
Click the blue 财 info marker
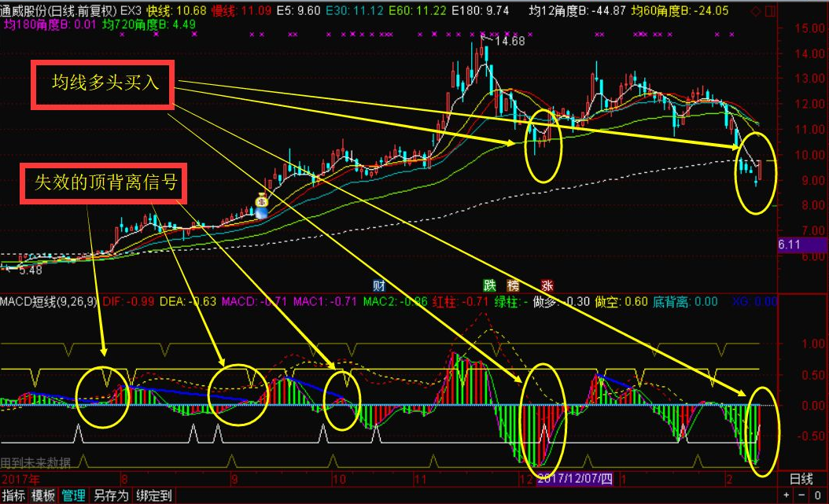pyautogui.click(x=378, y=286)
